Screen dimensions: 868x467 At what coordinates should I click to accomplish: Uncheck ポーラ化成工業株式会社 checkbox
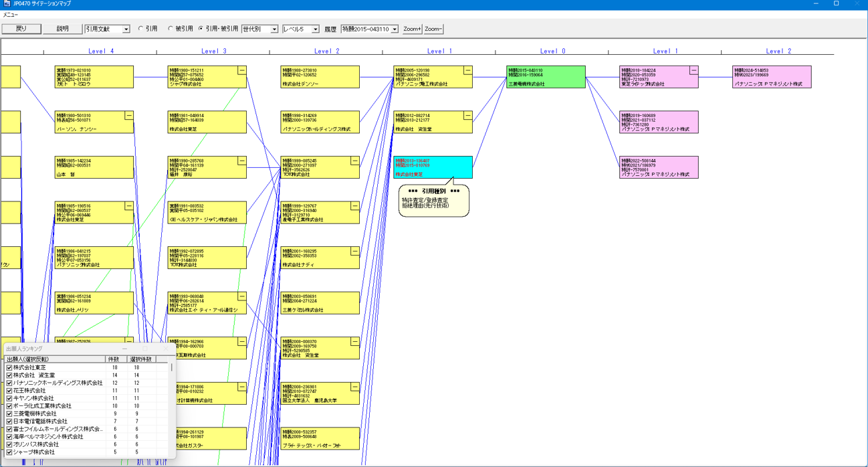tap(9, 406)
